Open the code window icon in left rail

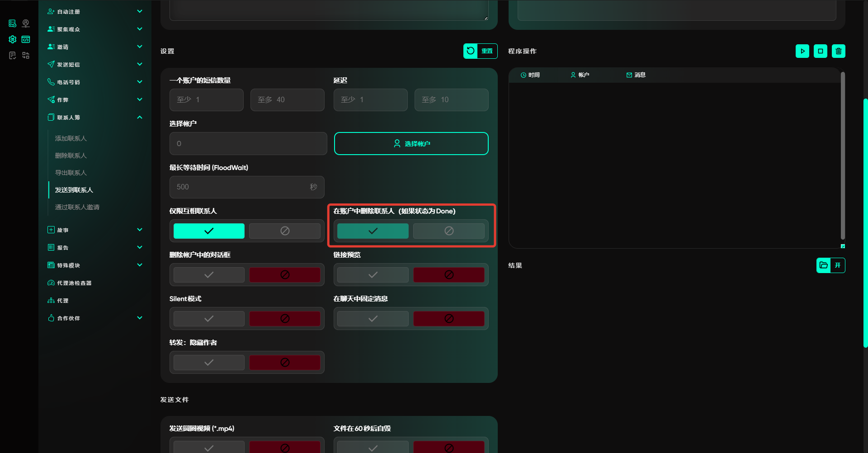pos(26,39)
